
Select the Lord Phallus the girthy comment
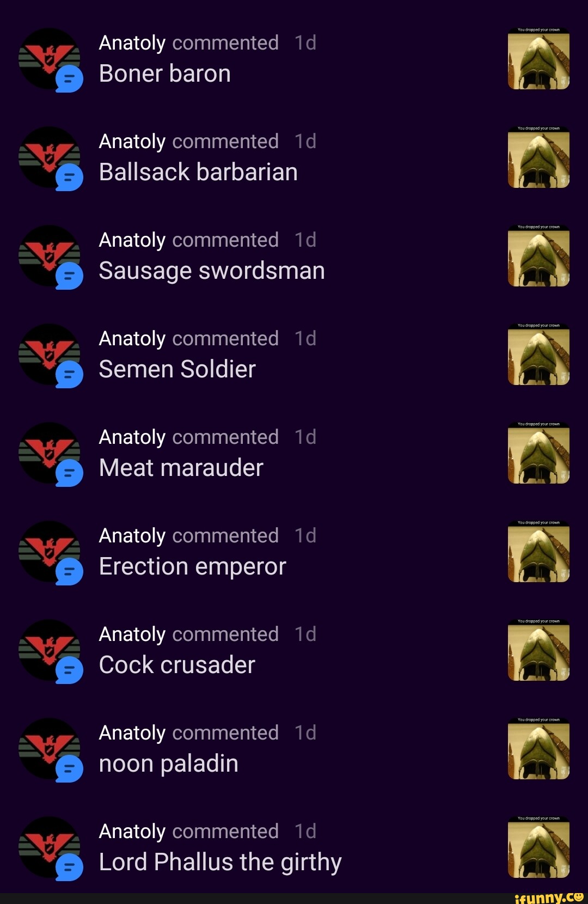220,862
